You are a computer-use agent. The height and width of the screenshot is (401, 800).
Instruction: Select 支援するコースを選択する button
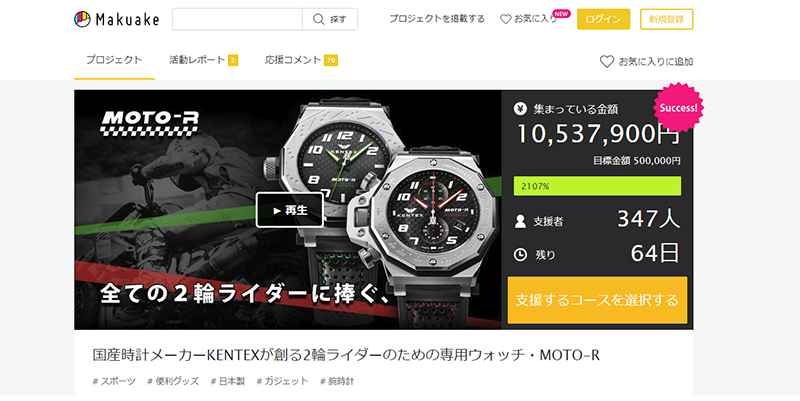[597, 300]
